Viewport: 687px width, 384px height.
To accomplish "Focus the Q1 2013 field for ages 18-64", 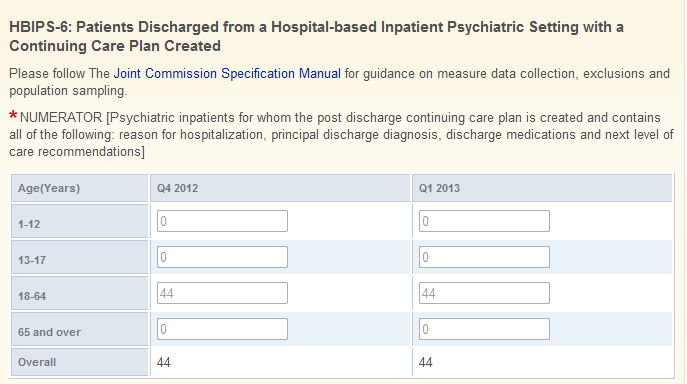I will 484,293.
